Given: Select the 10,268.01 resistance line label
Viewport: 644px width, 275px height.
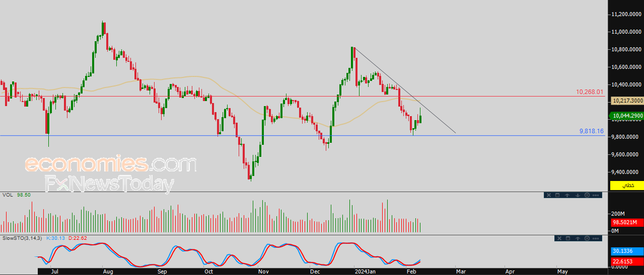Looking at the screenshot, I should click(590, 92).
